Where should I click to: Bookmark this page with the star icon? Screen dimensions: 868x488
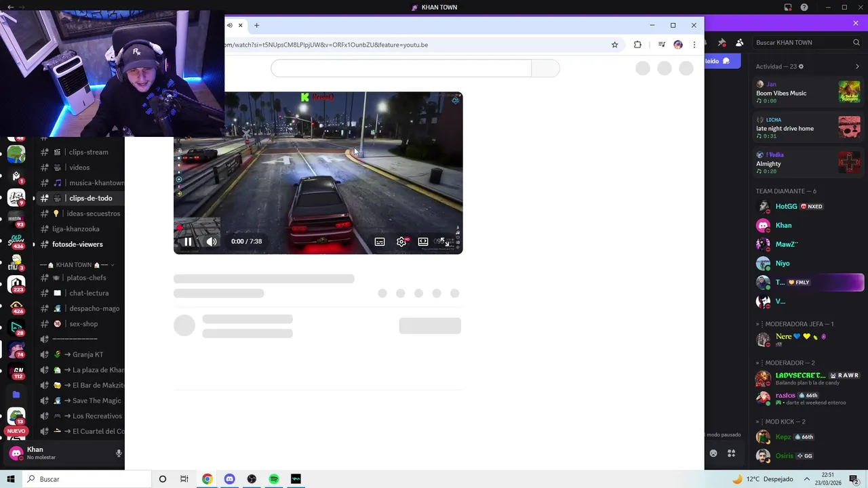pyautogui.click(x=615, y=45)
